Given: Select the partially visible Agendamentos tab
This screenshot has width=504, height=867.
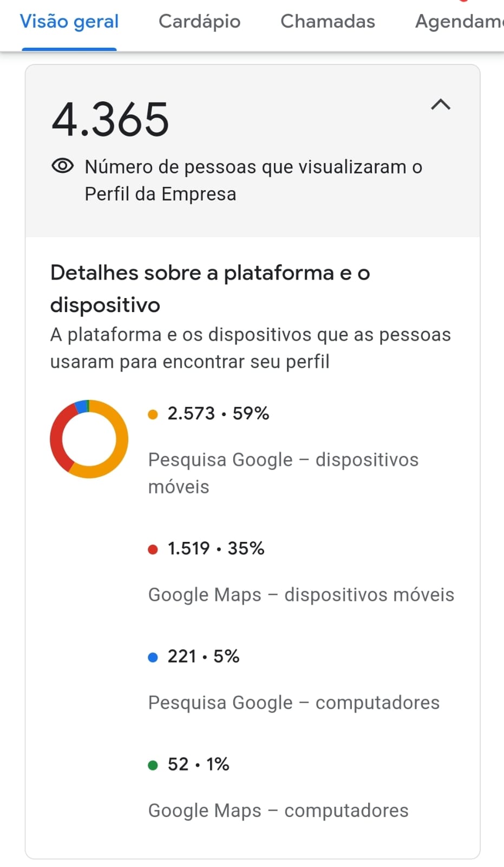Looking at the screenshot, I should 459,22.
